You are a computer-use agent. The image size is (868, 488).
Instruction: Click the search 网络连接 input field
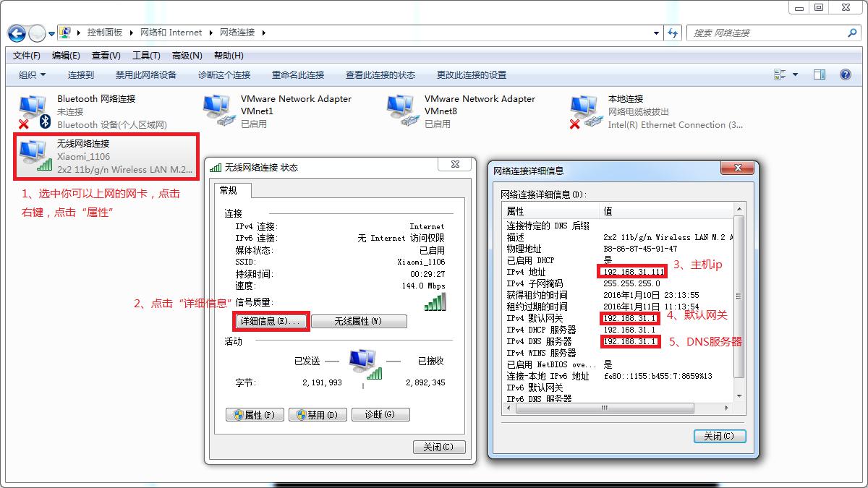tap(767, 33)
